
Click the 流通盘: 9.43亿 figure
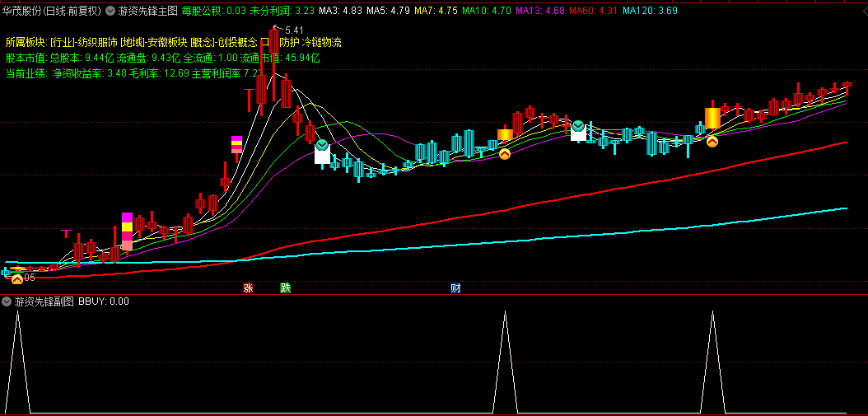coord(148,58)
